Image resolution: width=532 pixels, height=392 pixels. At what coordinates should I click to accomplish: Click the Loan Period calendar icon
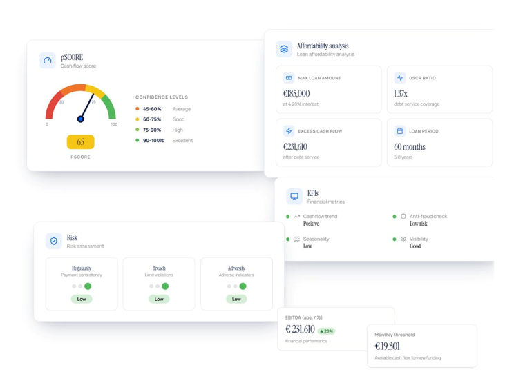pos(399,130)
